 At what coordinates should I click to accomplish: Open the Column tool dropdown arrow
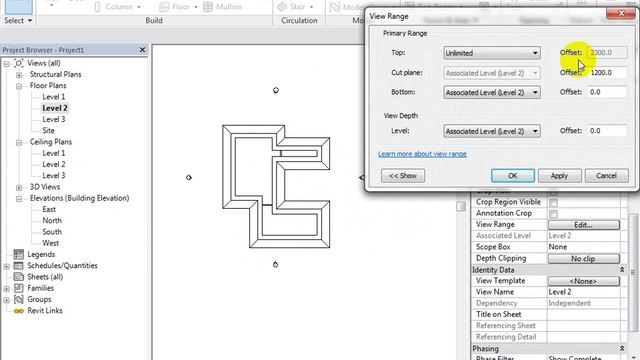click(x=139, y=7)
